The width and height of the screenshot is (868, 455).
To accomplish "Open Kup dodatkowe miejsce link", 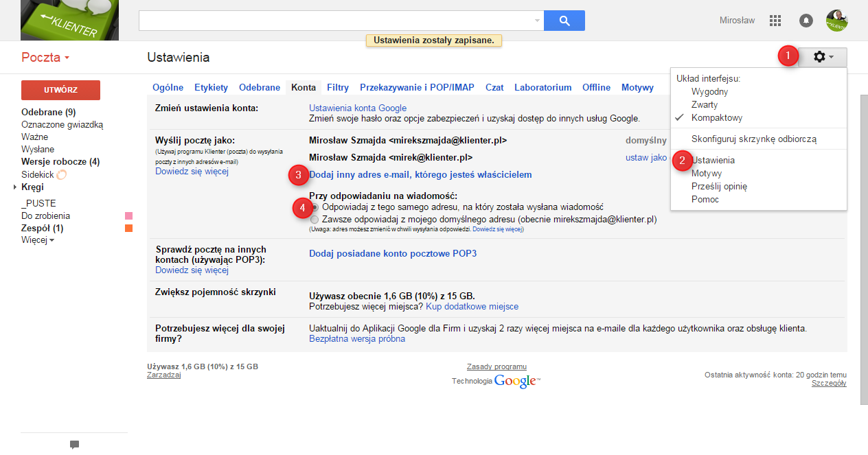I will click(x=472, y=306).
